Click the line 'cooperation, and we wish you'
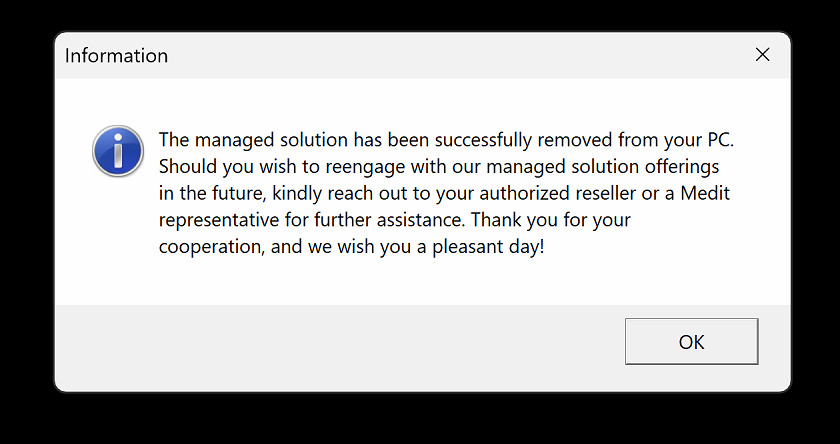 (x=351, y=247)
